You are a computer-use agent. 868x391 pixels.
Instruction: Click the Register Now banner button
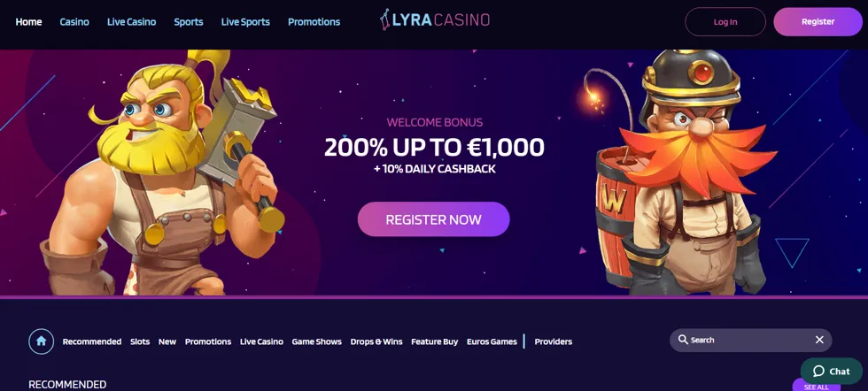pyautogui.click(x=433, y=219)
